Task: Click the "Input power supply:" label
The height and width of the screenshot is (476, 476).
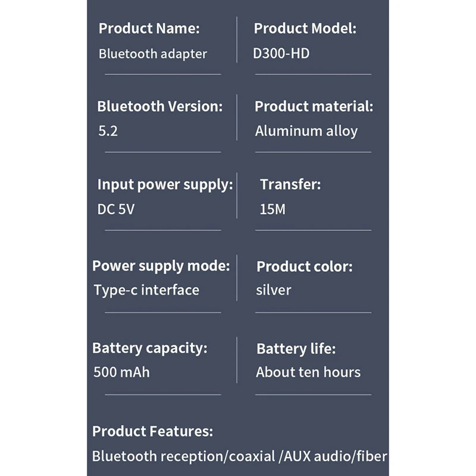Action: tap(165, 184)
